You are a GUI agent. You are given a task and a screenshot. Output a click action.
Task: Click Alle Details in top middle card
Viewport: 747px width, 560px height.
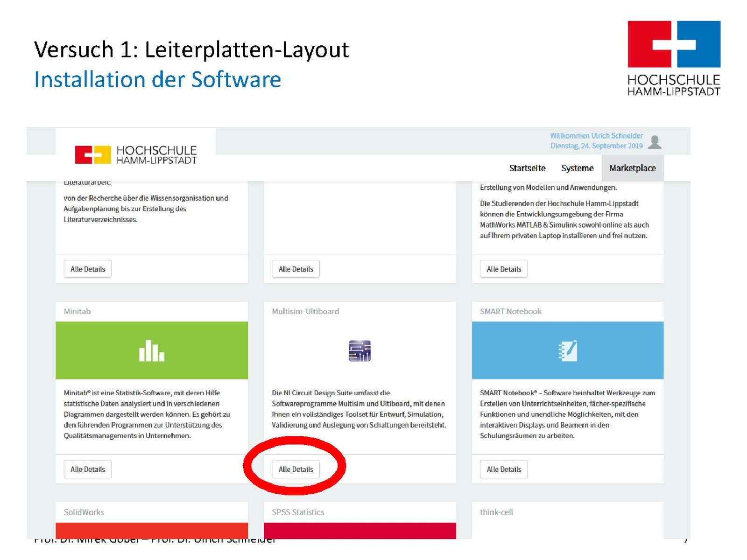tap(296, 269)
